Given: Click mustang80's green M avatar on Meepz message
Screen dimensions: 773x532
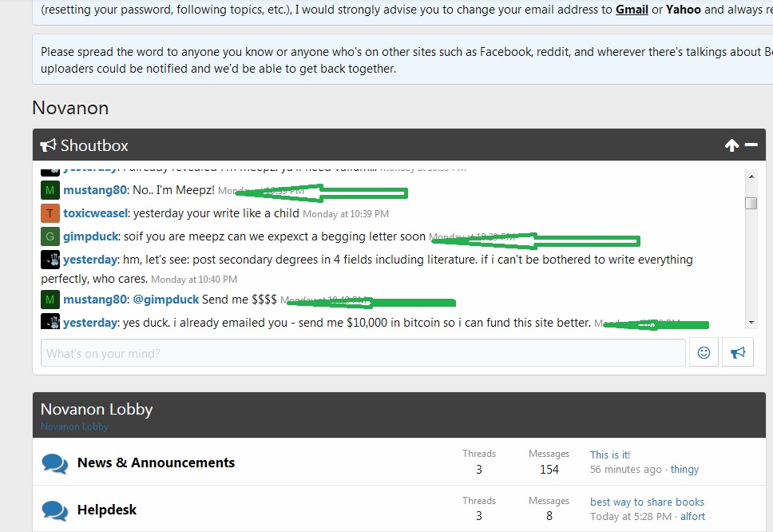Looking at the screenshot, I should pos(50,190).
